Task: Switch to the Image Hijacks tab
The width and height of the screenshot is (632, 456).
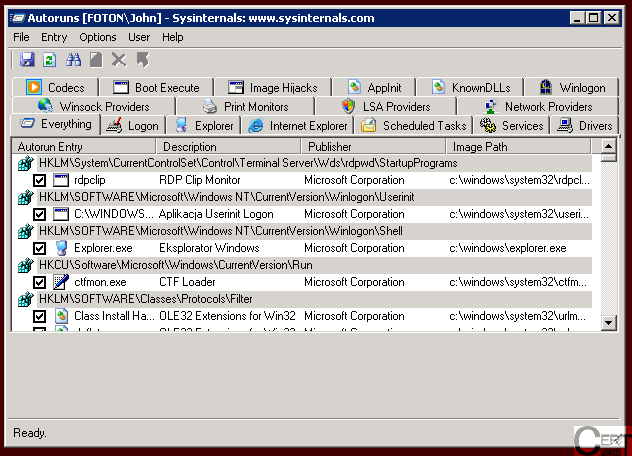Action: click(273, 87)
